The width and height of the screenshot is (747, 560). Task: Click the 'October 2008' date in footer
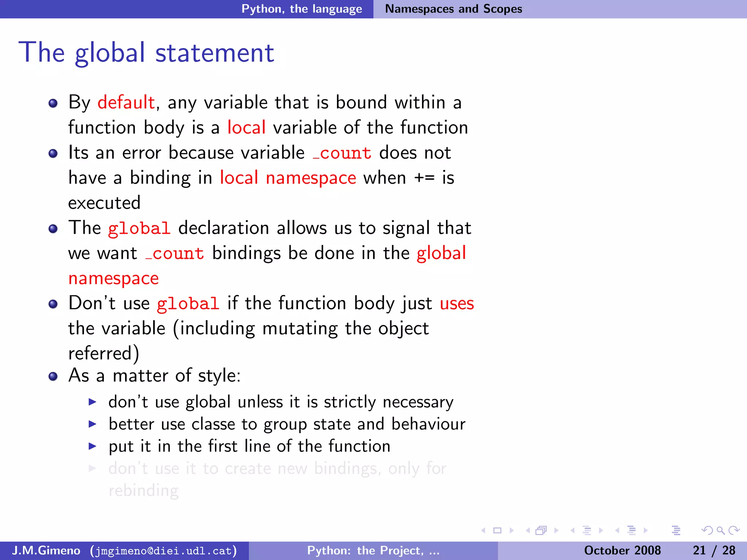click(x=622, y=550)
